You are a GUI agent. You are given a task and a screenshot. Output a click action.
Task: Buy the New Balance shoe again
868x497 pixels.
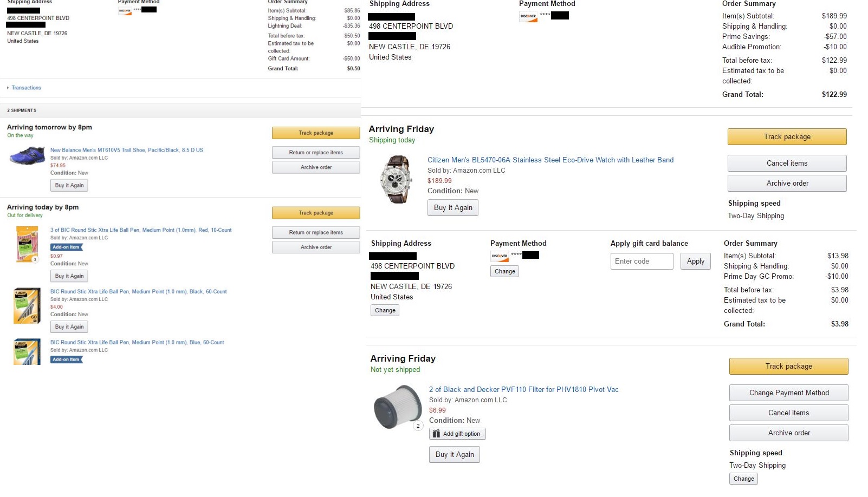[x=69, y=185]
